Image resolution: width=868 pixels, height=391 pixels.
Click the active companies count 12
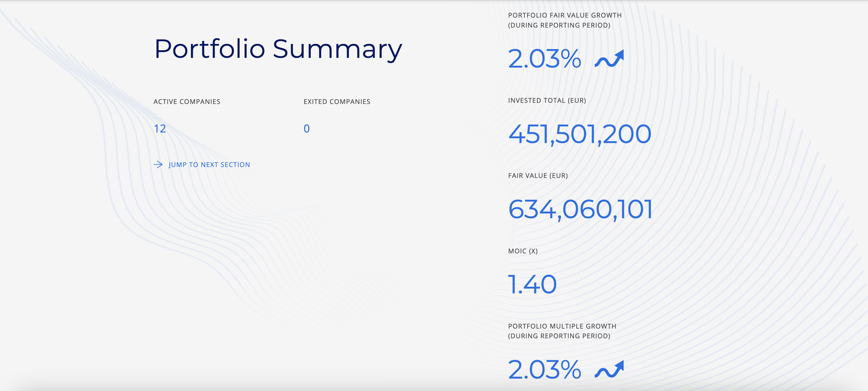click(160, 129)
